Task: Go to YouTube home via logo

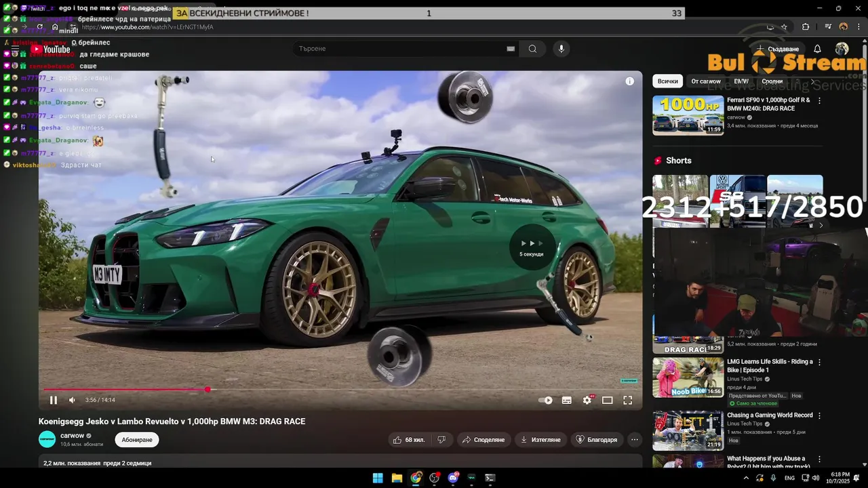Action: tap(50, 49)
